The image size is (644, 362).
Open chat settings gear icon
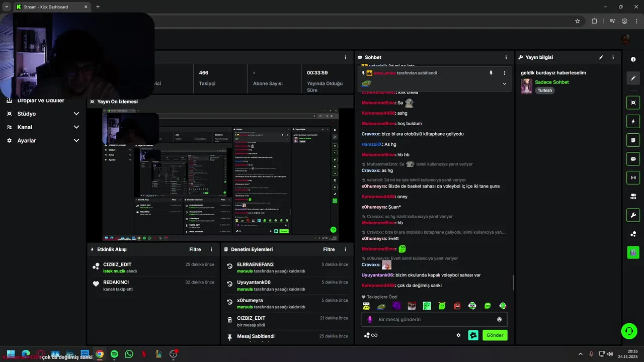[x=458, y=335]
